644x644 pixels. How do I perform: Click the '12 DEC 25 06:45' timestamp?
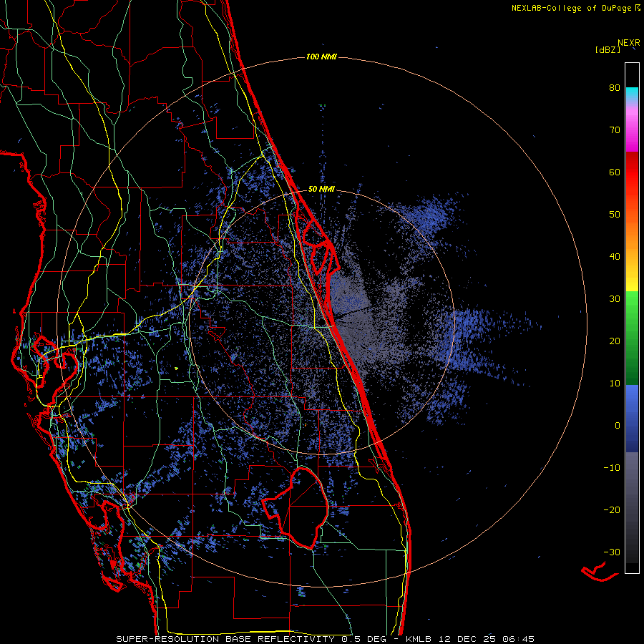pos(485,639)
